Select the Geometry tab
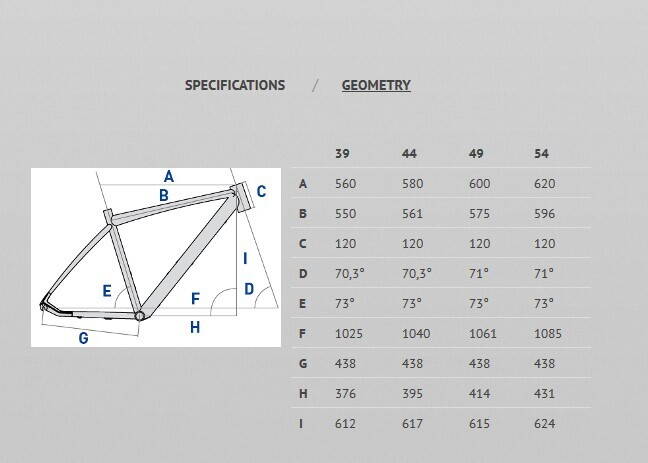 pos(376,85)
